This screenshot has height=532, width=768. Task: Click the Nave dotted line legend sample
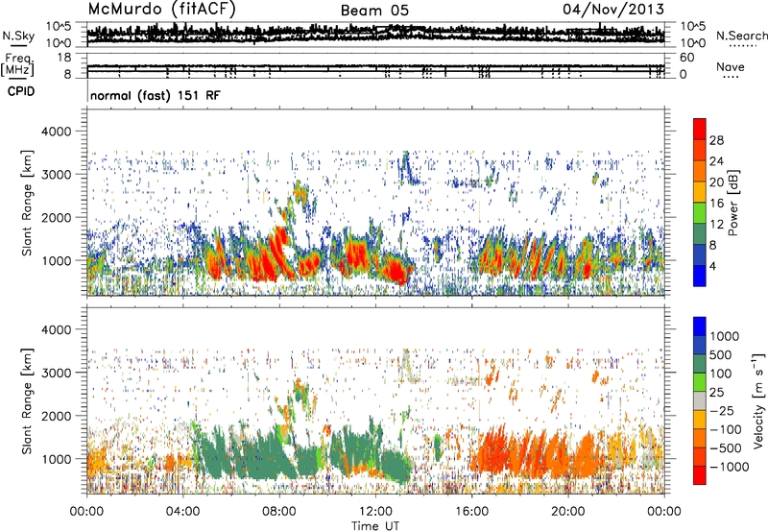coord(732,78)
